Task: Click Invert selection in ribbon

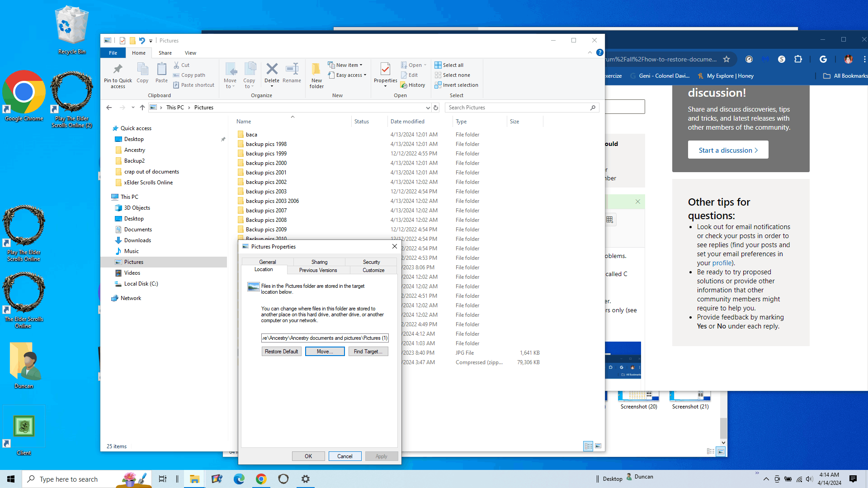Action: point(456,85)
